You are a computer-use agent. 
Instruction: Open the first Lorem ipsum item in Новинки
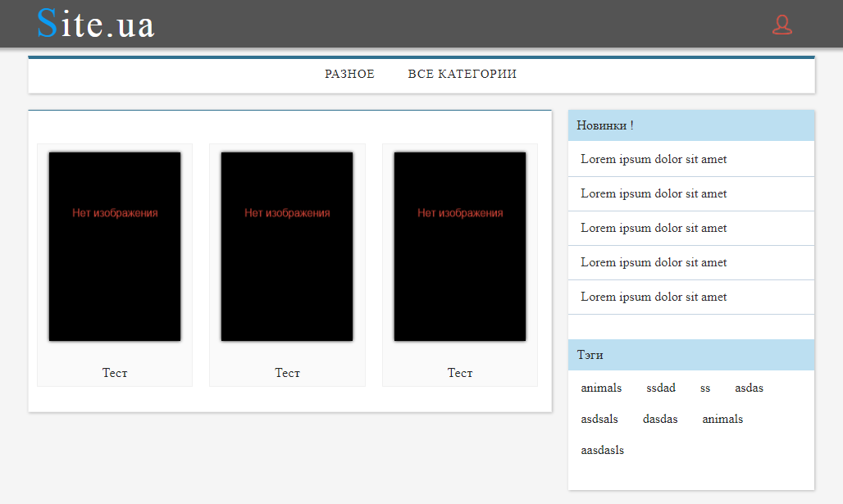click(x=654, y=159)
